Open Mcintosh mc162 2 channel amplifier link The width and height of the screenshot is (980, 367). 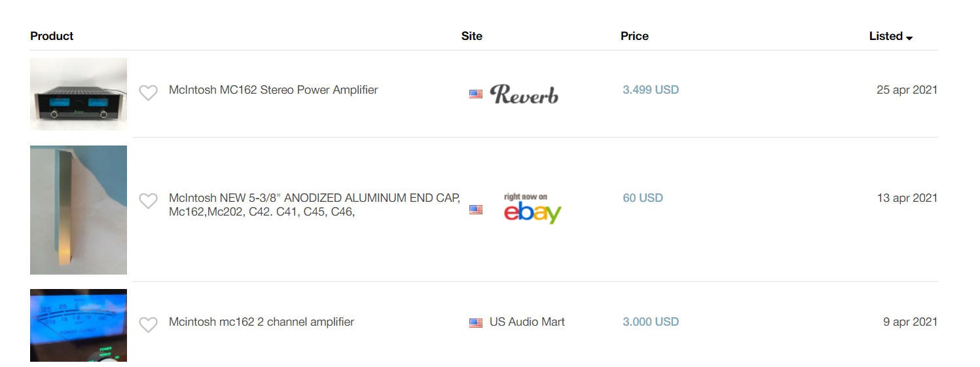click(x=261, y=322)
